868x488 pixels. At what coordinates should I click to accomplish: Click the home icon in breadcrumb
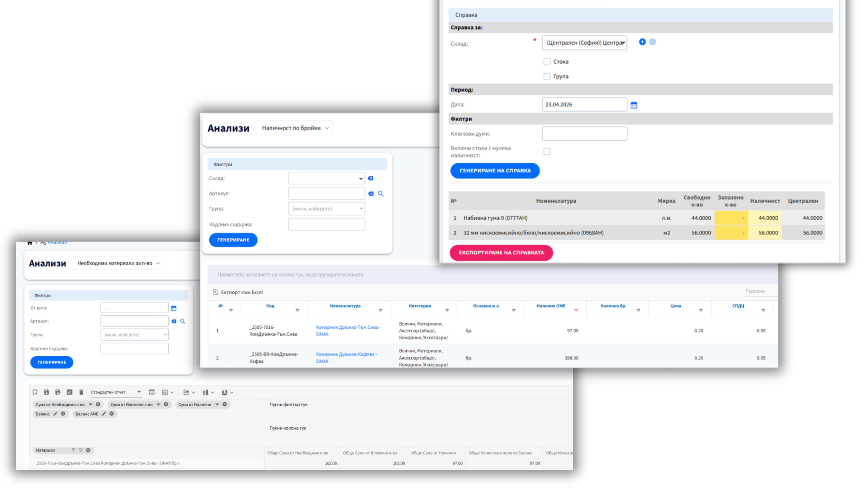tap(30, 243)
